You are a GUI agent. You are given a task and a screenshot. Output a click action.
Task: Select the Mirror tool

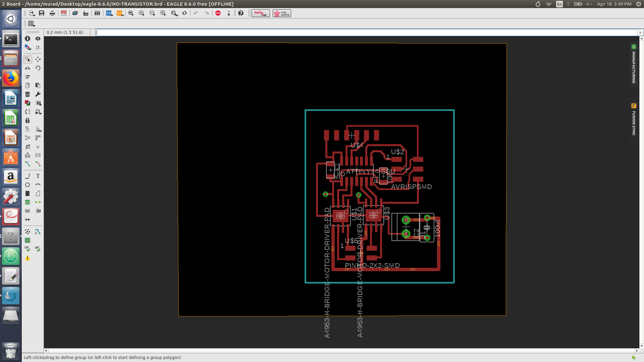click(x=28, y=68)
